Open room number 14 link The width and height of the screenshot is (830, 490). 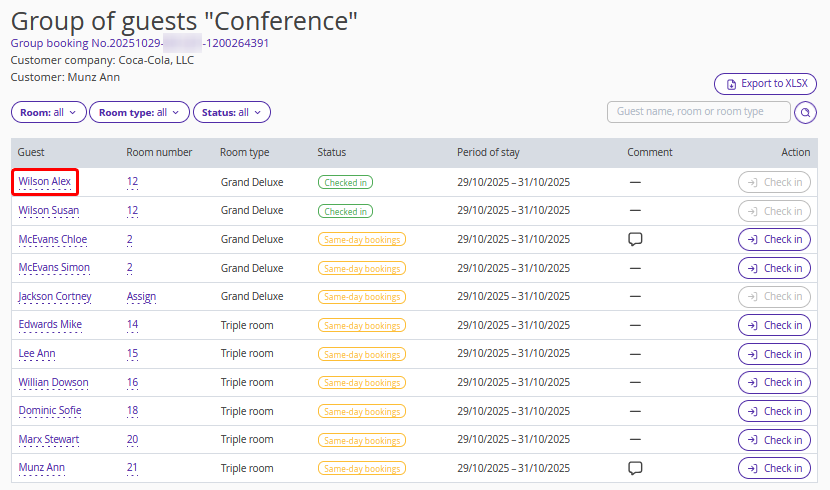pyautogui.click(x=132, y=325)
